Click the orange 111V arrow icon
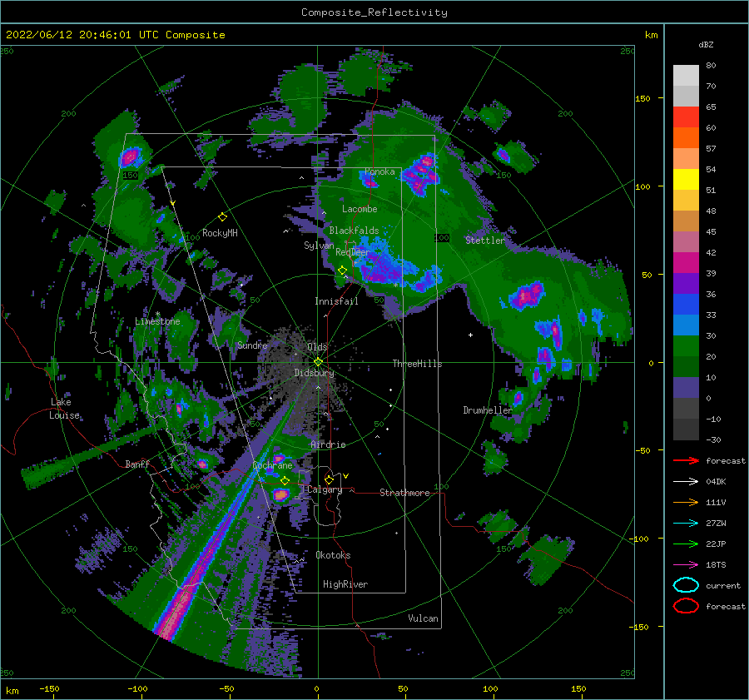Image resolution: width=749 pixels, height=700 pixels. (x=686, y=502)
